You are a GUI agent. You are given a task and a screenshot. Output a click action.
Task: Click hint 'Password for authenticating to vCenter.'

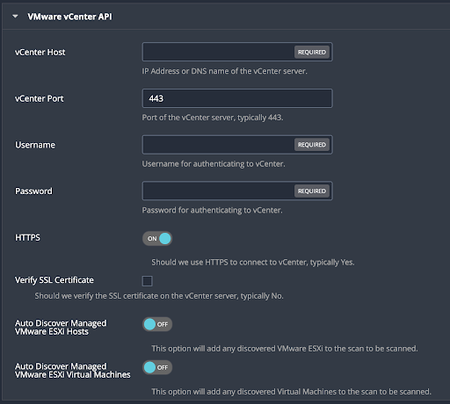click(x=212, y=210)
